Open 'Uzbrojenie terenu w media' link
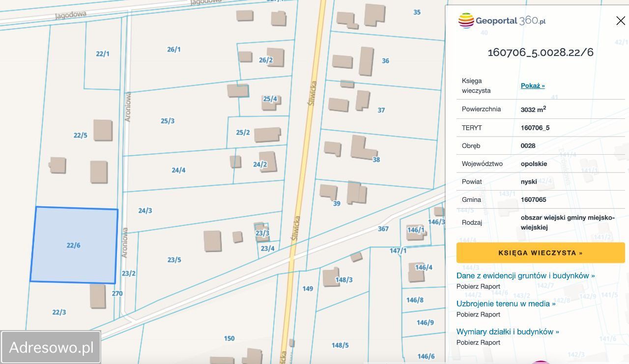The height and width of the screenshot is (364, 629). click(x=506, y=304)
